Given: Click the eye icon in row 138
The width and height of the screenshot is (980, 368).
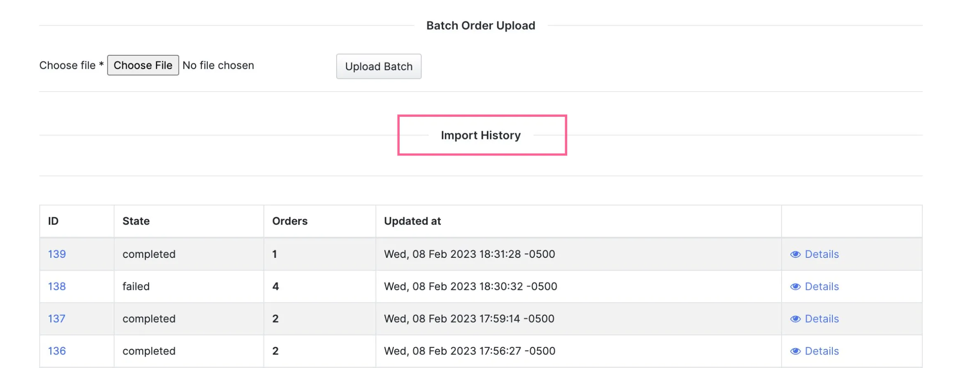Looking at the screenshot, I should click(x=795, y=287).
